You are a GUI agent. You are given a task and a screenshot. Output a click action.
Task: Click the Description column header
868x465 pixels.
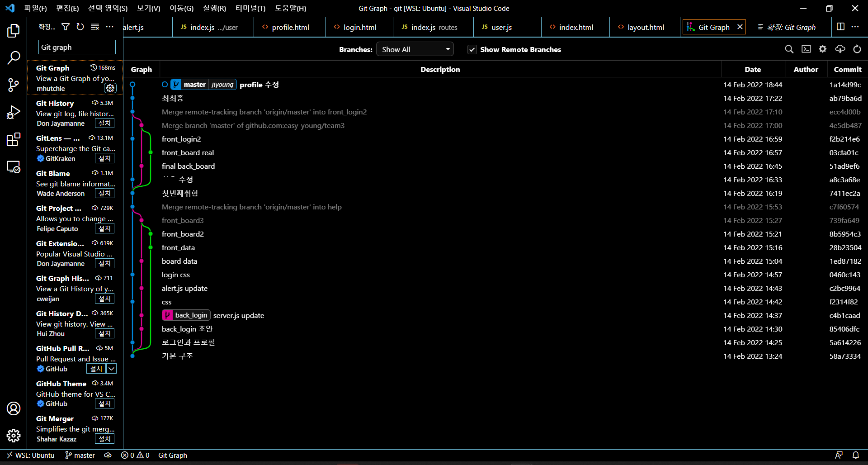point(440,69)
